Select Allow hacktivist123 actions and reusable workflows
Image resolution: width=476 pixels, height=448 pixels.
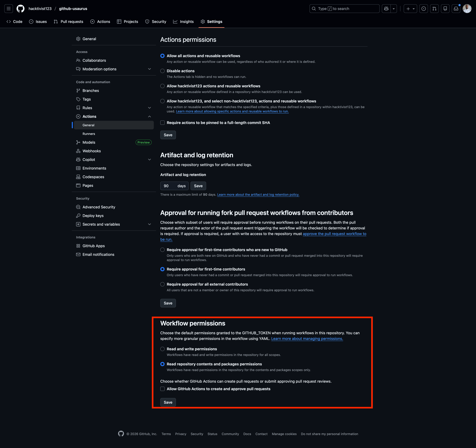pos(162,86)
